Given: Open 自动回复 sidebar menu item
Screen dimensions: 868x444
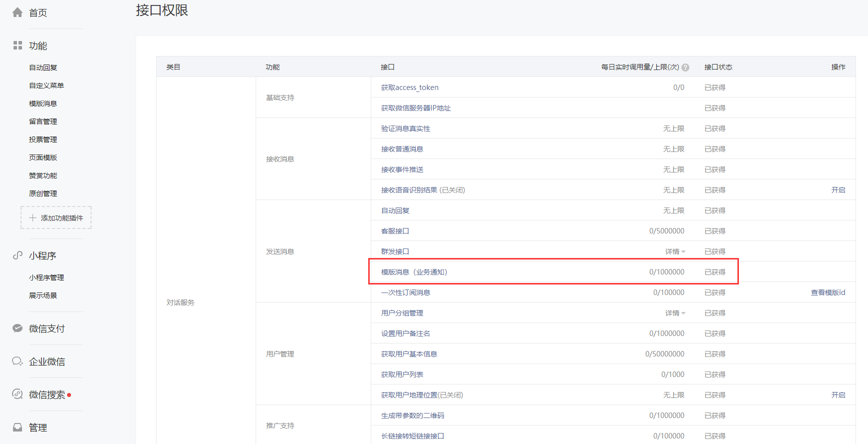Looking at the screenshot, I should click(43, 67).
